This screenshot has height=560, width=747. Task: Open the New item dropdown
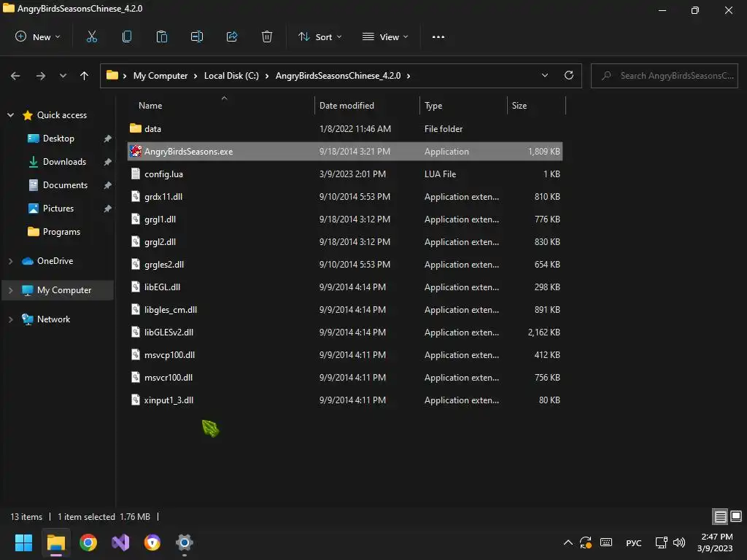pyautogui.click(x=38, y=36)
